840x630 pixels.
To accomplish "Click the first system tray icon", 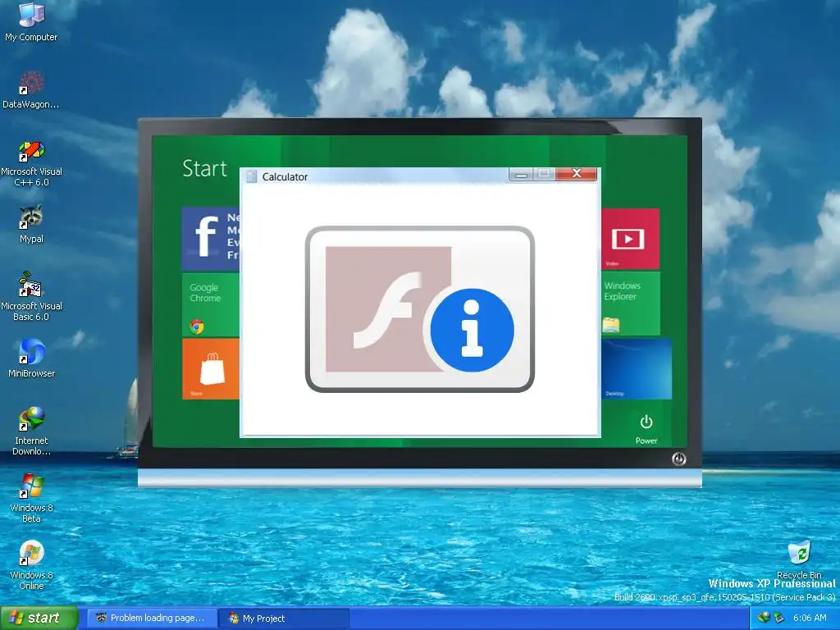I will pyautogui.click(x=764, y=618).
